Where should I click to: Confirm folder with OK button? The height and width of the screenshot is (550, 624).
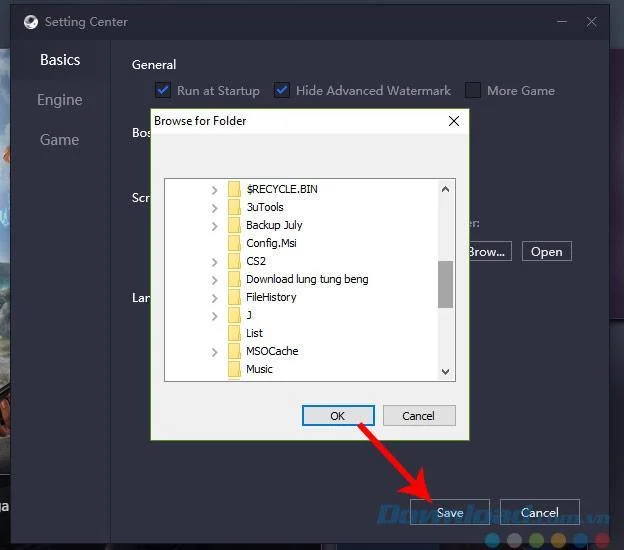click(x=338, y=416)
